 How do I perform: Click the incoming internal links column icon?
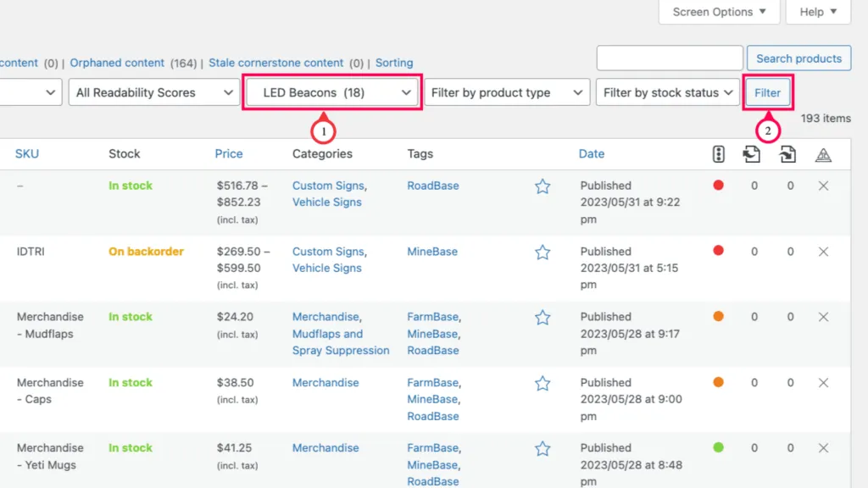point(787,154)
